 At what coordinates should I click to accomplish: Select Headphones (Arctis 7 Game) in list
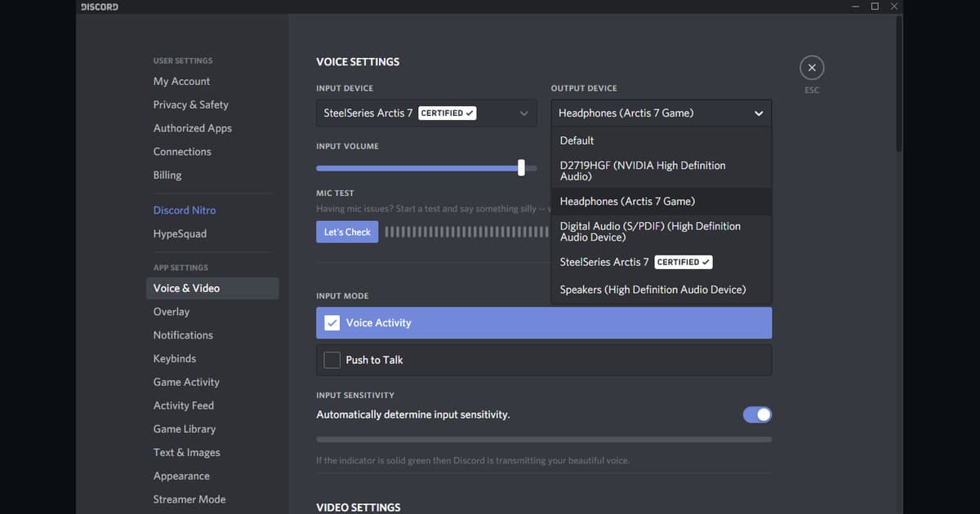click(661, 201)
